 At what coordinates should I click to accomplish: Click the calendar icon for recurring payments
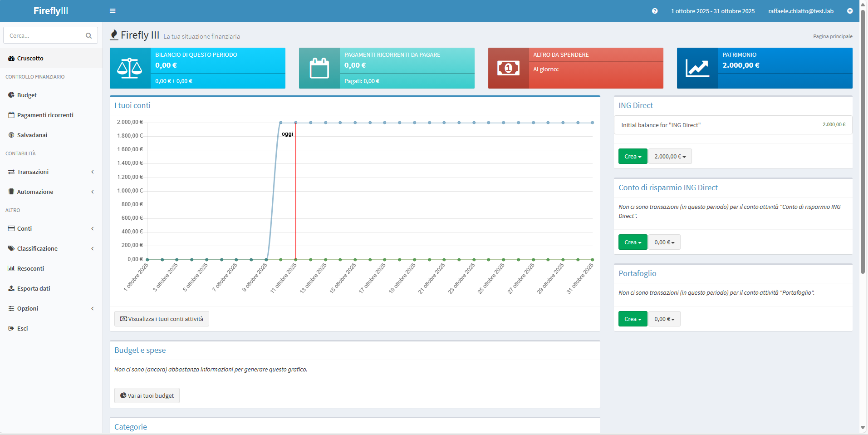[x=319, y=68]
